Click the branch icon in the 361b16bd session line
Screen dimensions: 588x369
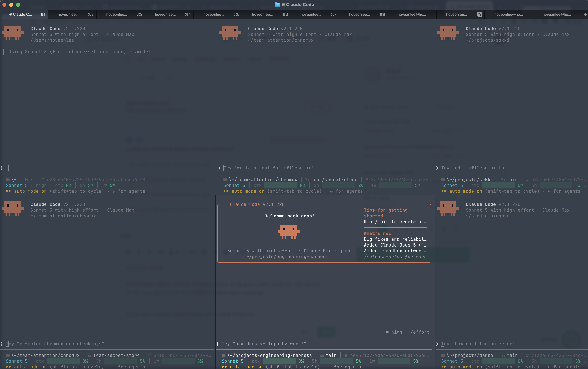pos(90,355)
